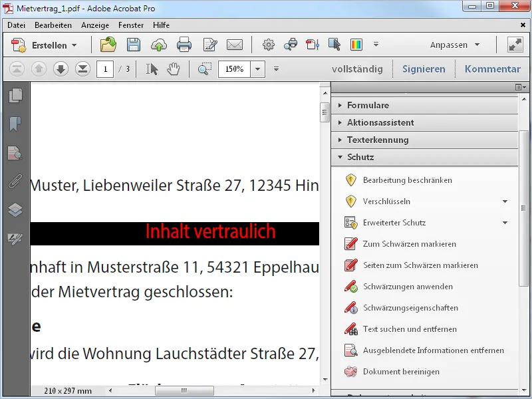The width and height of the screenshot is (532, 399).
Task: Click Ausgeblendete Informationen entfernen
Action: coord(424,350)
